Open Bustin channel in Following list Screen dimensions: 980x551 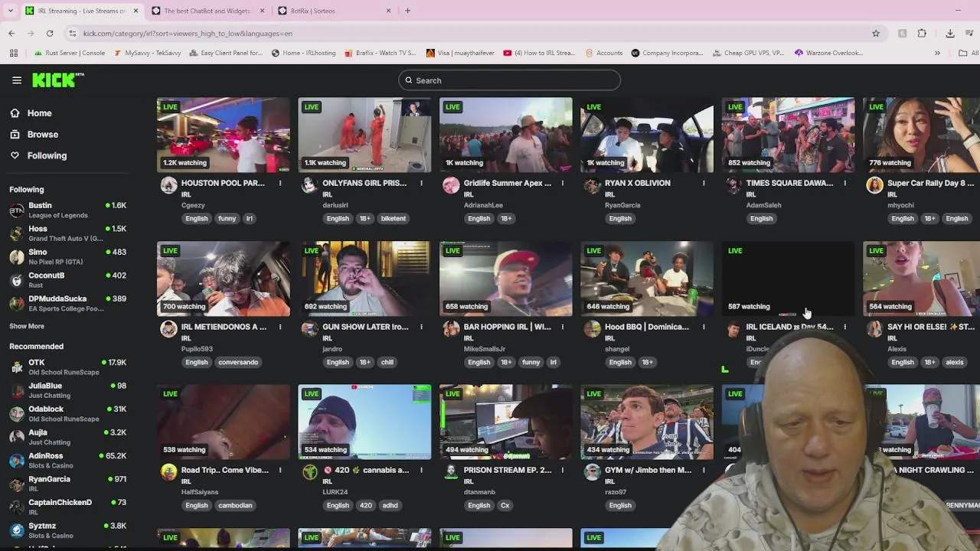67,210
